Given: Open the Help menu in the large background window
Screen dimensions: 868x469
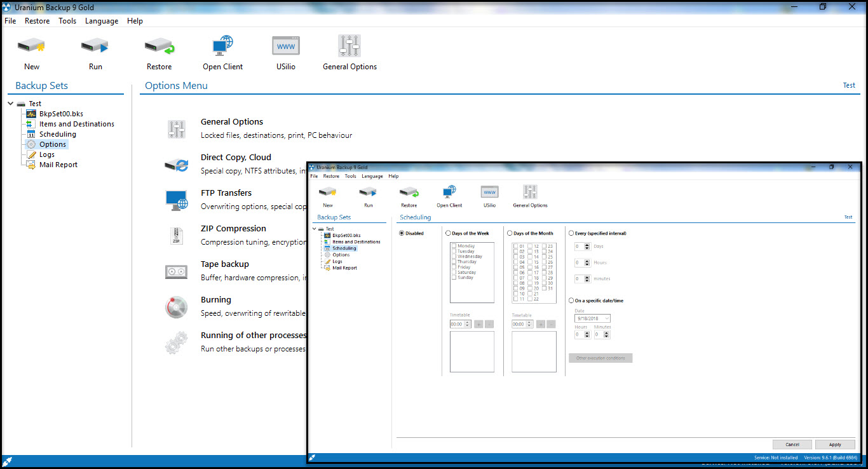Looking at the screenshot, I should pyautogui.click(x=135, y=21).
